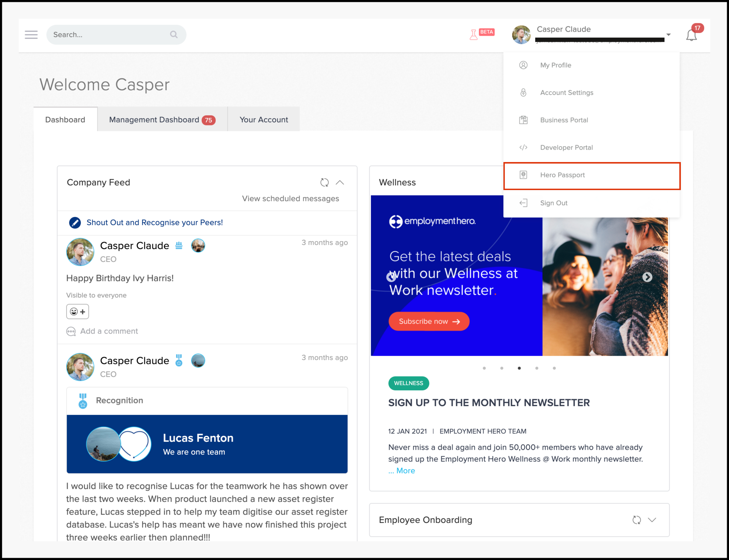Refresh the Employee Onboarding panel
The image size is (729, 560).
coord(636,520)
